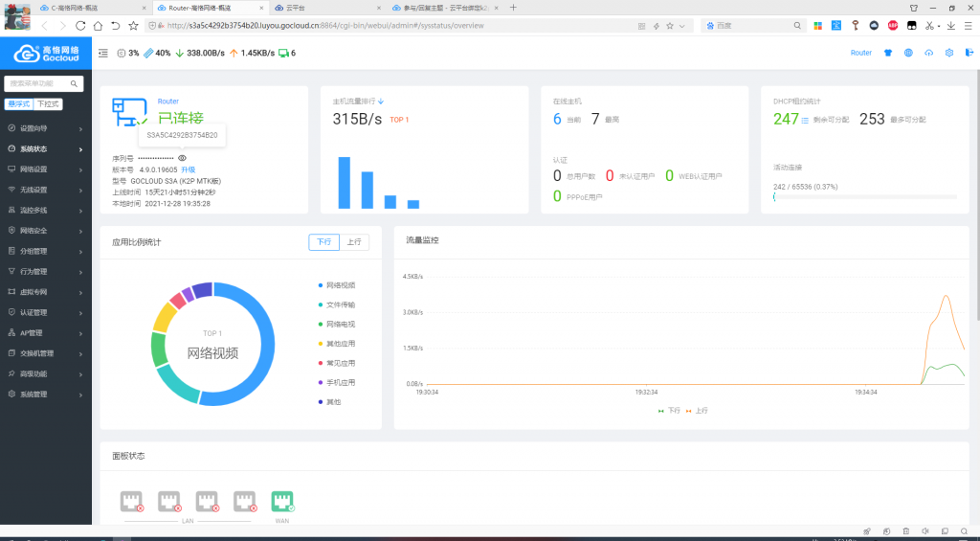Click the Gocloud logo
980x541 pixels.
(46, 54)
